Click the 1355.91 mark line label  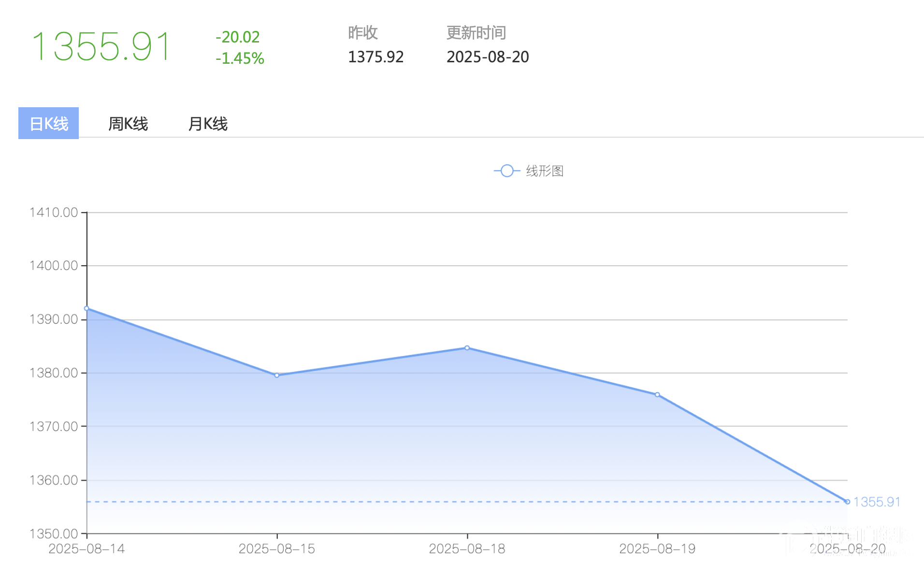pyautogui.click(x=877, y=502)
